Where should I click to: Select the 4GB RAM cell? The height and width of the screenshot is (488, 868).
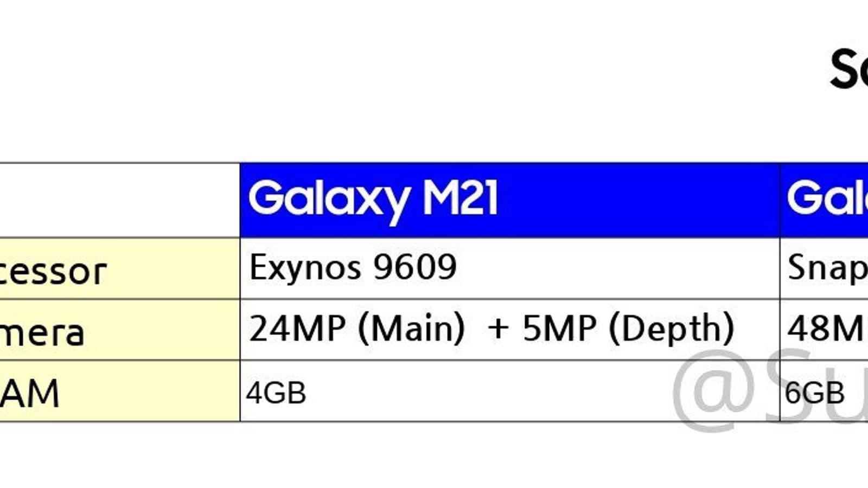(x=276, y=393)
